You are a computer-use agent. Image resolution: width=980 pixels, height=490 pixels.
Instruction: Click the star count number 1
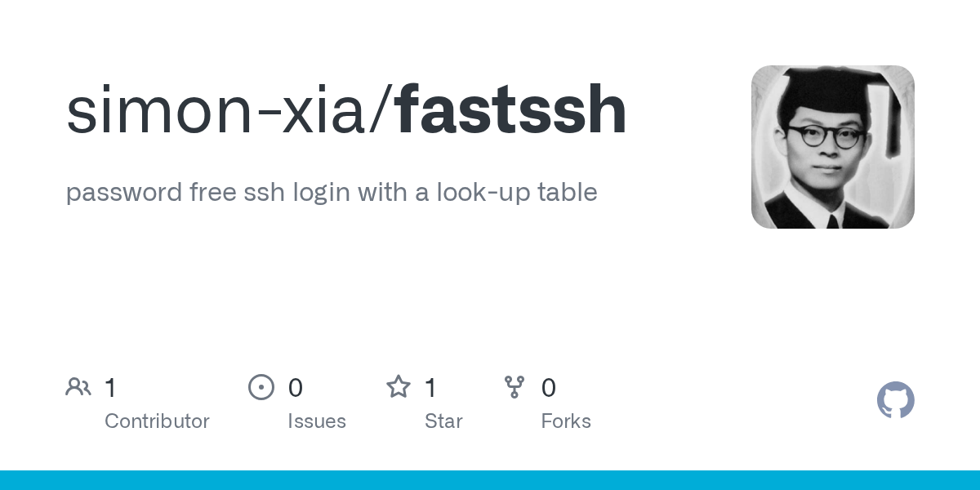coord(430,388)
